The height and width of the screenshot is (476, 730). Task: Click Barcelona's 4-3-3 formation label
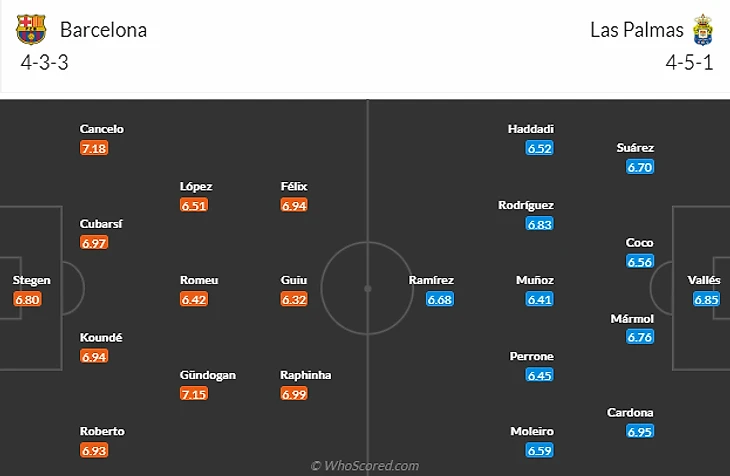44,61
